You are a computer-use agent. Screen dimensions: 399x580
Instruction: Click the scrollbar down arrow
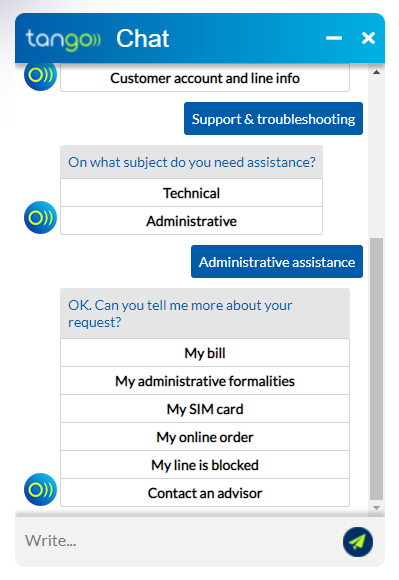[x=376, y=508]
